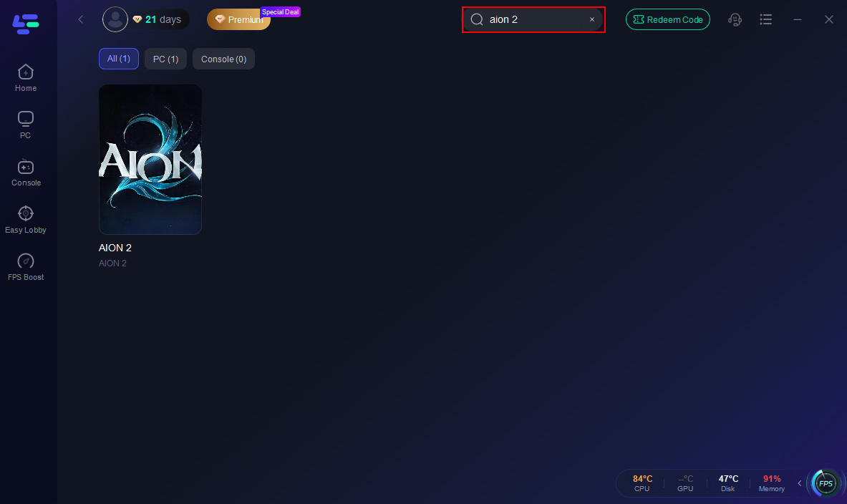Open the hamburger menu list icon
Viewport: 847px width, 504px height.
pyautogui.click(x=766, y=19)
